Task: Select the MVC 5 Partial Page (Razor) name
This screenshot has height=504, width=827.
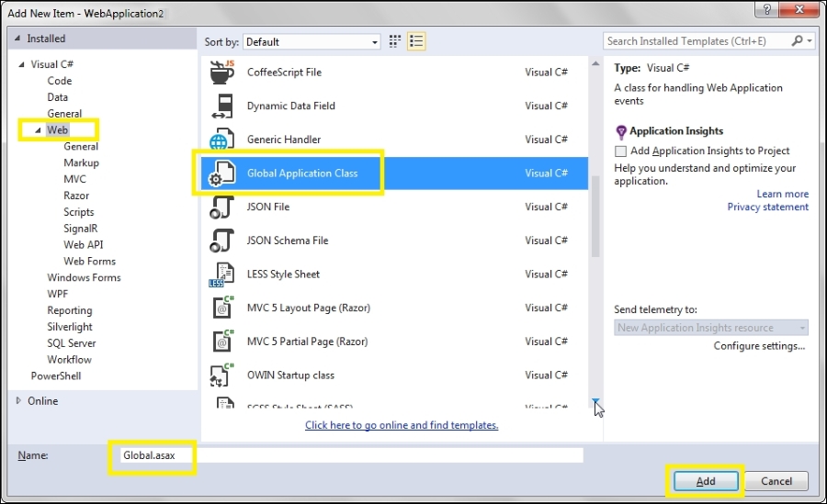Action: click(x=308, y=342)
